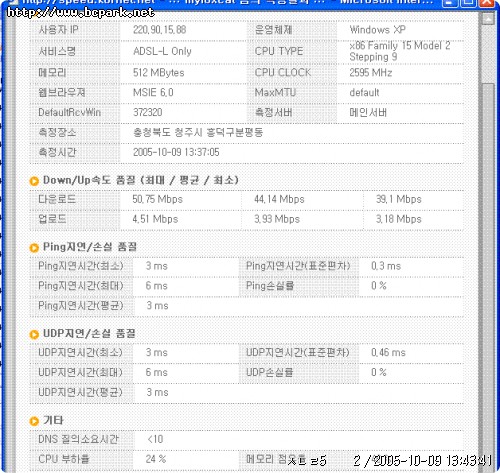Click the vertical scrollbar thumb
Screen dimensions: 500x473
(488, 277)
